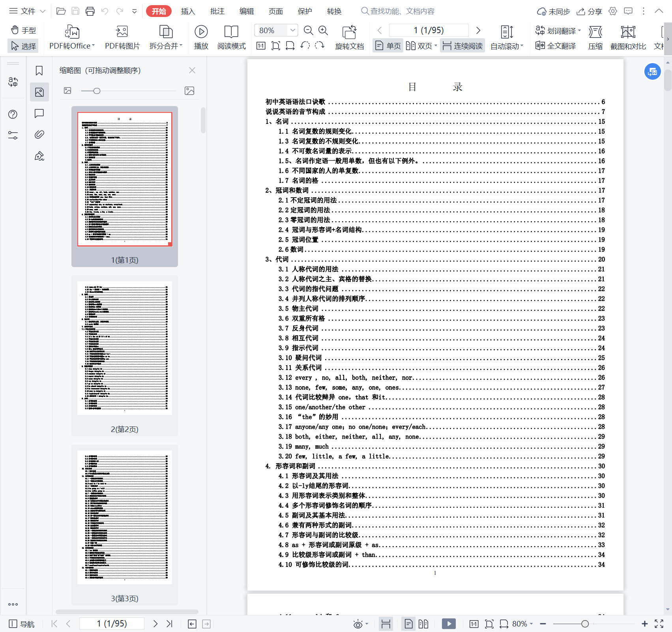Set actual size 1:1 view in toolbar
This screenshot has height=632, width=672.
click(261, 46)
